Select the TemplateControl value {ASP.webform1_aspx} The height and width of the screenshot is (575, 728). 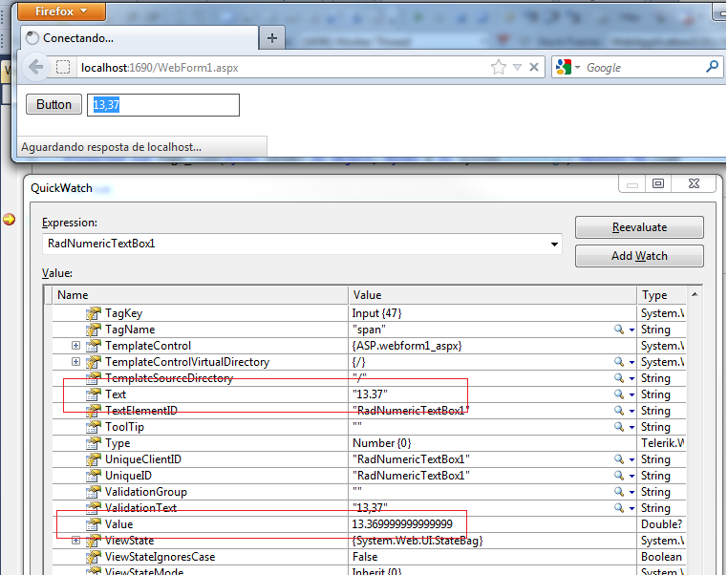click(x=407, y=346)
